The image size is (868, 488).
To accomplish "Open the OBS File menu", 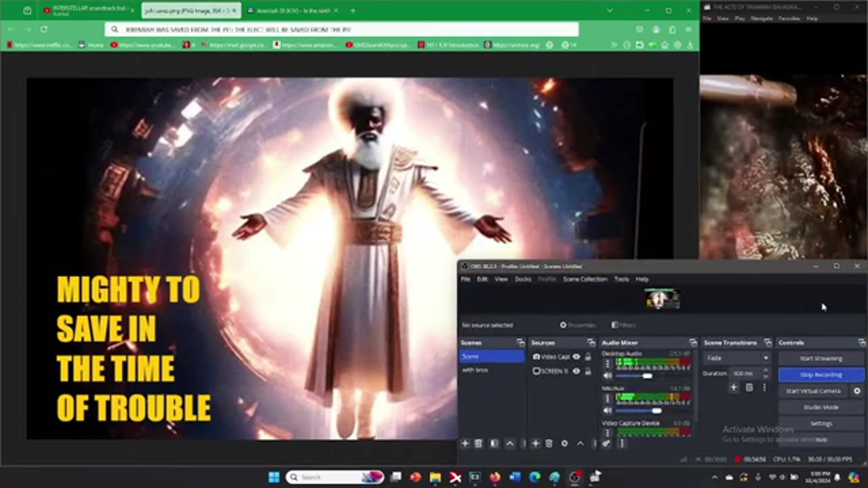I will pyautogui.click(x=466, y=279).
